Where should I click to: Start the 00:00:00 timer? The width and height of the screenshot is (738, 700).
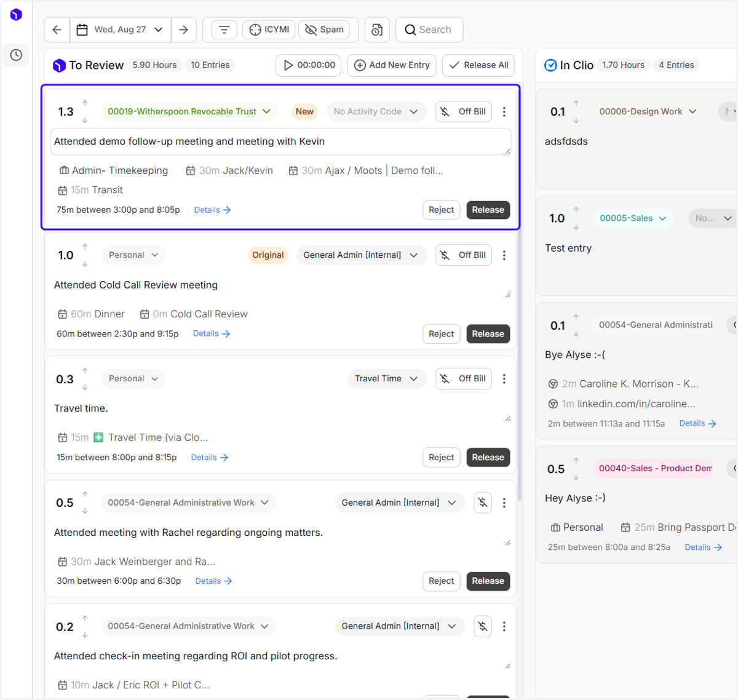309,65
